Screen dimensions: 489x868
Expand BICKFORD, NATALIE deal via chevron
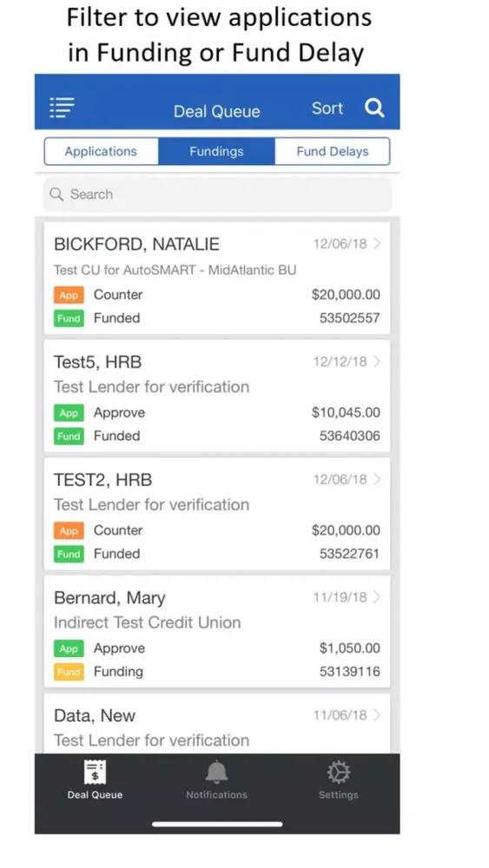click(x=377, y=244)
